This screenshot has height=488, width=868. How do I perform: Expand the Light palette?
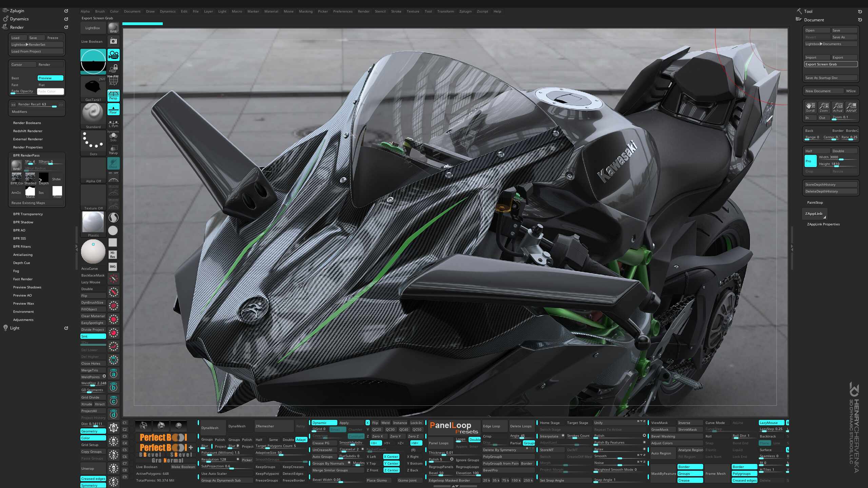(x=15, y=328)
